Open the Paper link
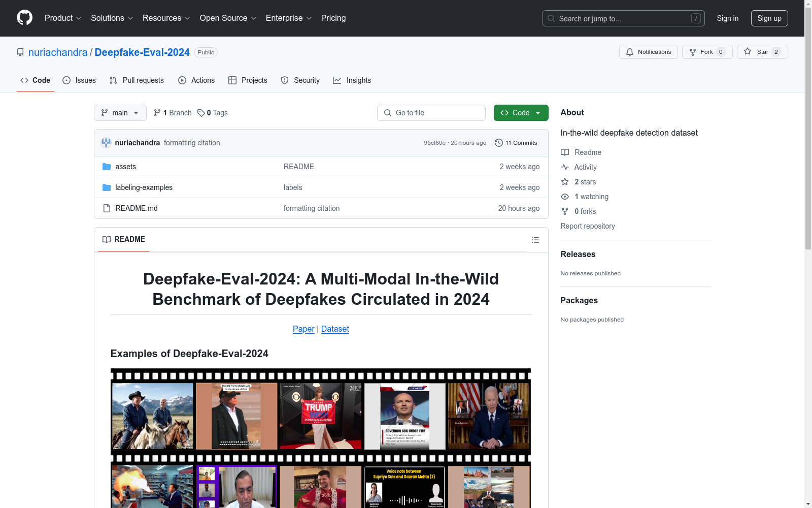The width and height of the screenshot is (812, 508). click(303, 329)
